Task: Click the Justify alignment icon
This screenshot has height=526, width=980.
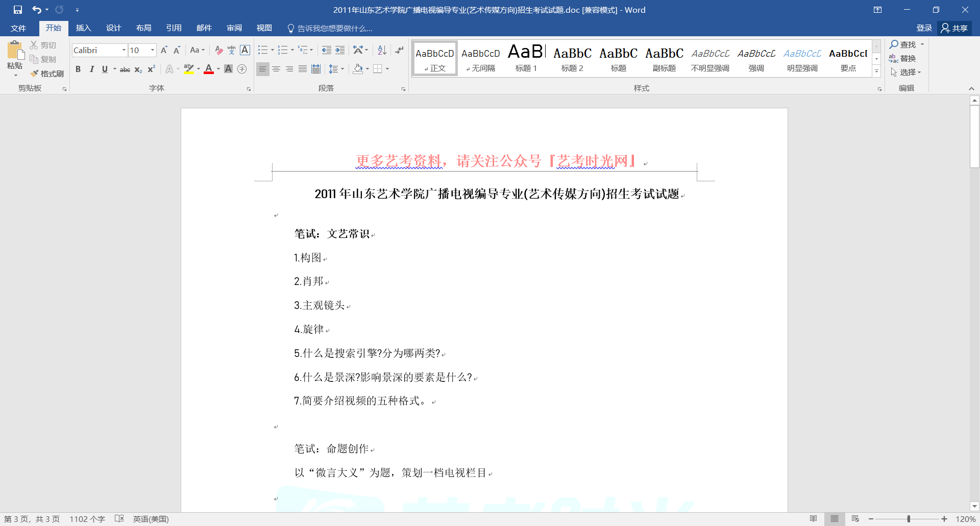Action: [x=303, y=69]
